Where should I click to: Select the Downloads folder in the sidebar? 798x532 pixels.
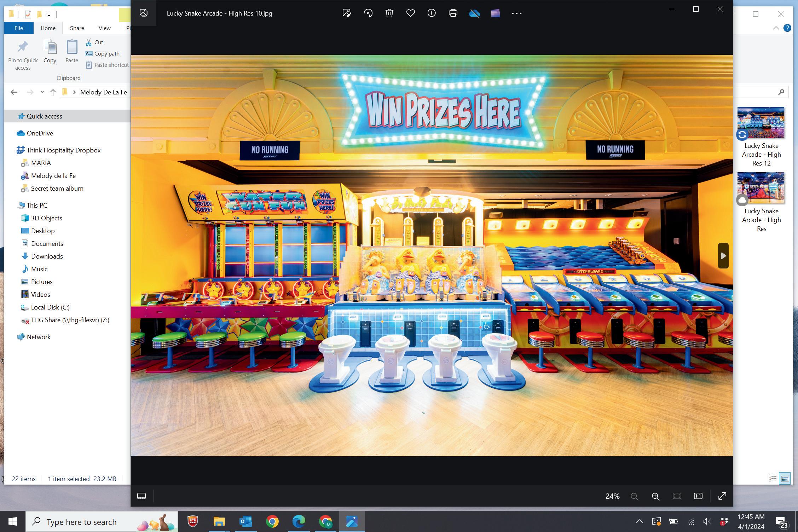tap(47, 256)
